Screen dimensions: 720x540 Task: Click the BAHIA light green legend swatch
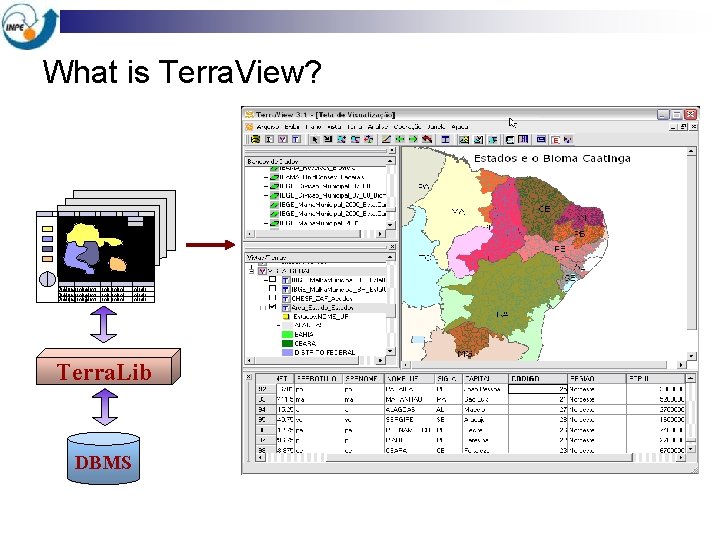287,335
